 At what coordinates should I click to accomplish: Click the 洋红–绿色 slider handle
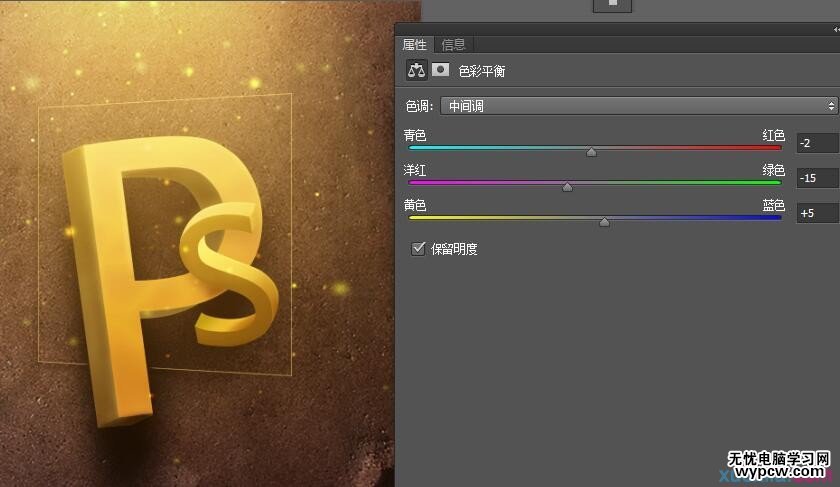567,187
